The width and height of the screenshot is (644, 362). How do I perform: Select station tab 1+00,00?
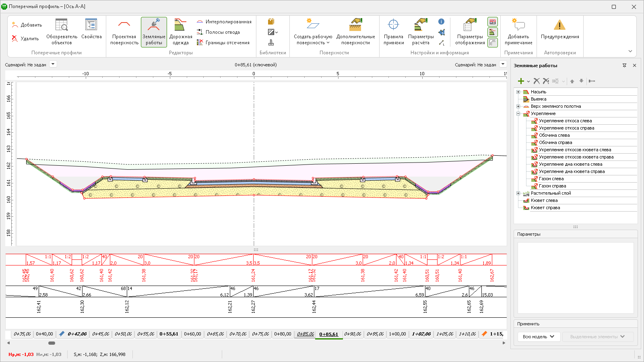397,334
